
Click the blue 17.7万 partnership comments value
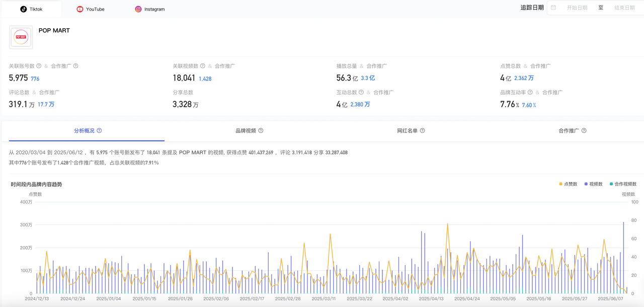tap(46, 104)
